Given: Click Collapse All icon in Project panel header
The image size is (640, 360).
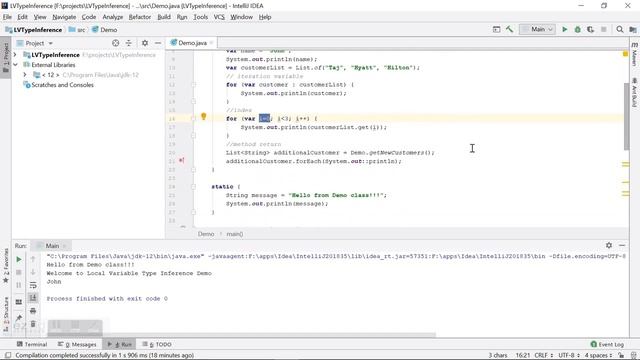Looking at the screenshot, I should [129, 43].
